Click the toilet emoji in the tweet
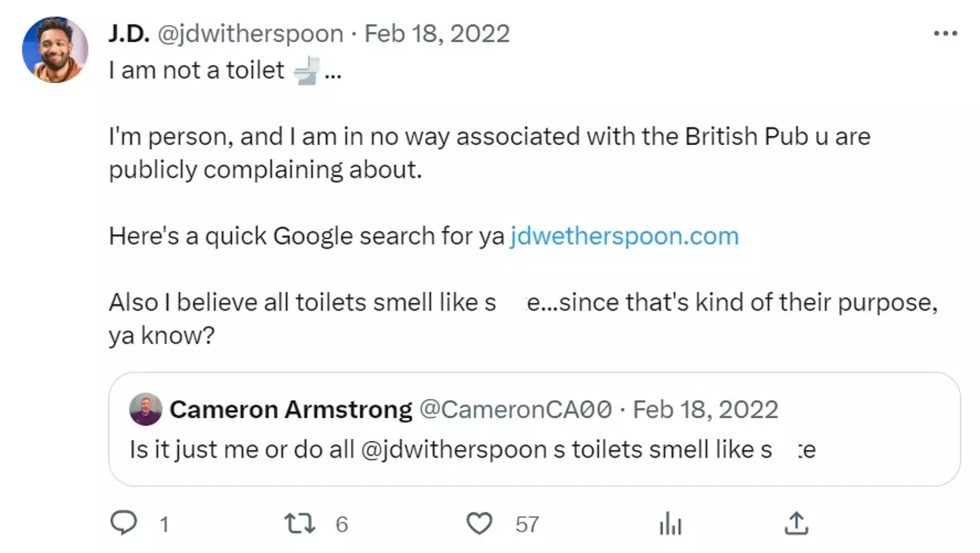 click(306, 70)
